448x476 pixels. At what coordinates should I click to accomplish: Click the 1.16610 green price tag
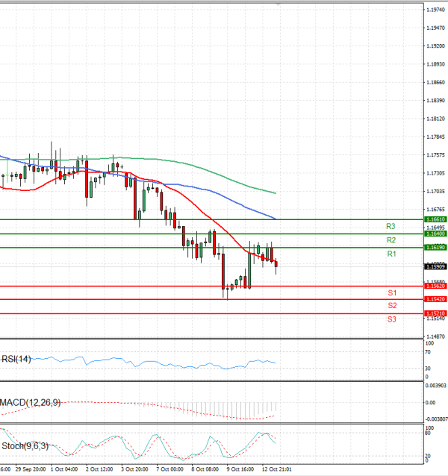pos(435,220)
